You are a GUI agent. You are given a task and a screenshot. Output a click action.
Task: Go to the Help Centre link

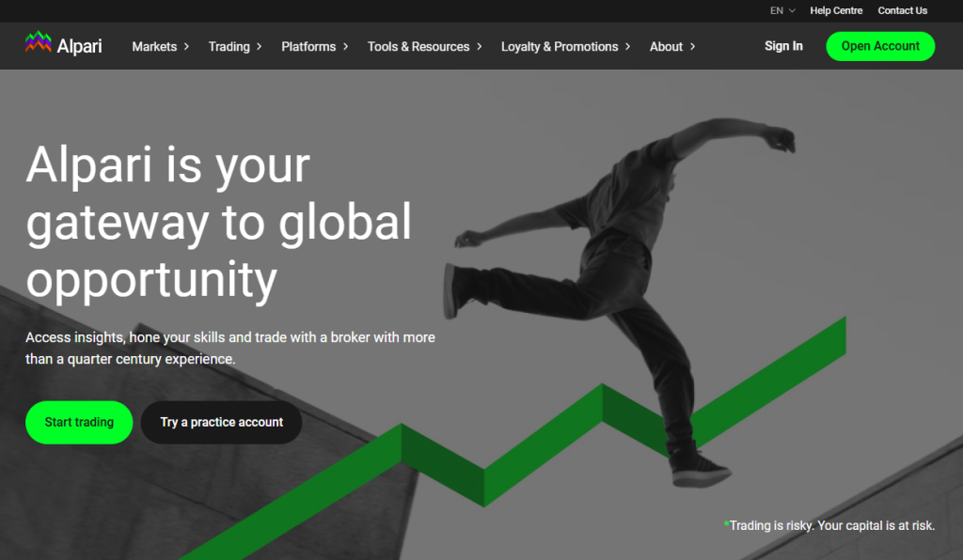(x=836, y=10)
